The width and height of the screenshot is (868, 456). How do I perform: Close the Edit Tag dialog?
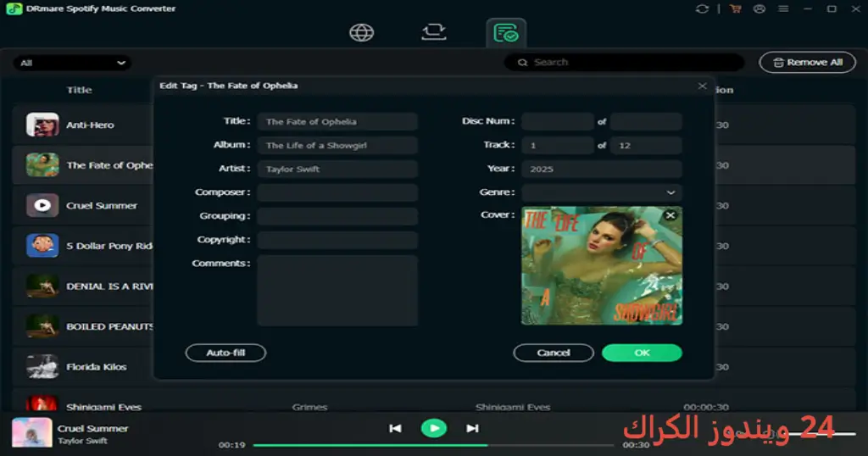pos(702,86)
